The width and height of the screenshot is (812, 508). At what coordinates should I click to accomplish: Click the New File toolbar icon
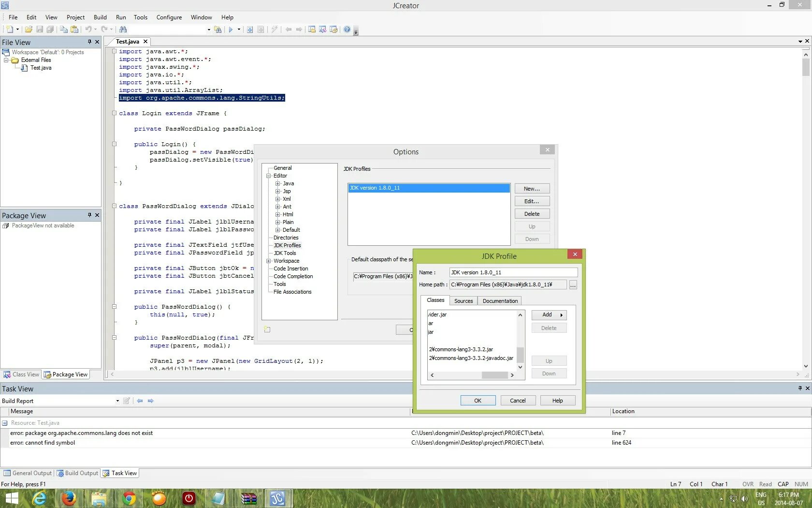click(x=10, y=30)
